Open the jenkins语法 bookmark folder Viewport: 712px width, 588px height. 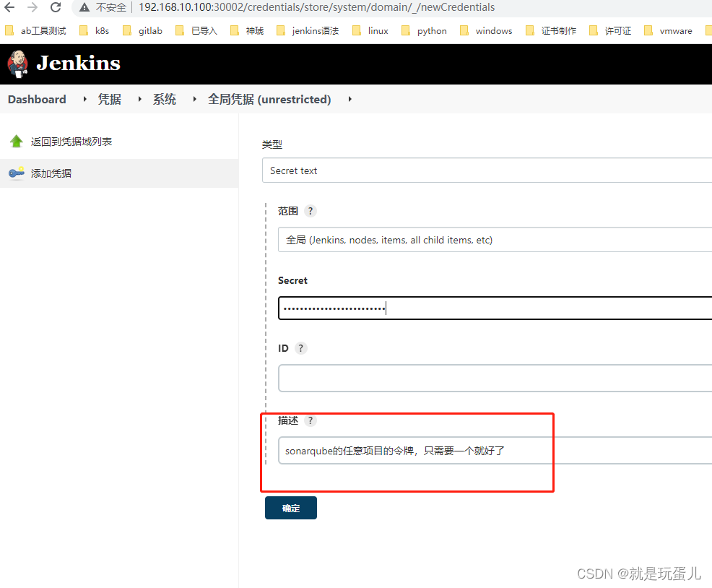tap(308, 30)
